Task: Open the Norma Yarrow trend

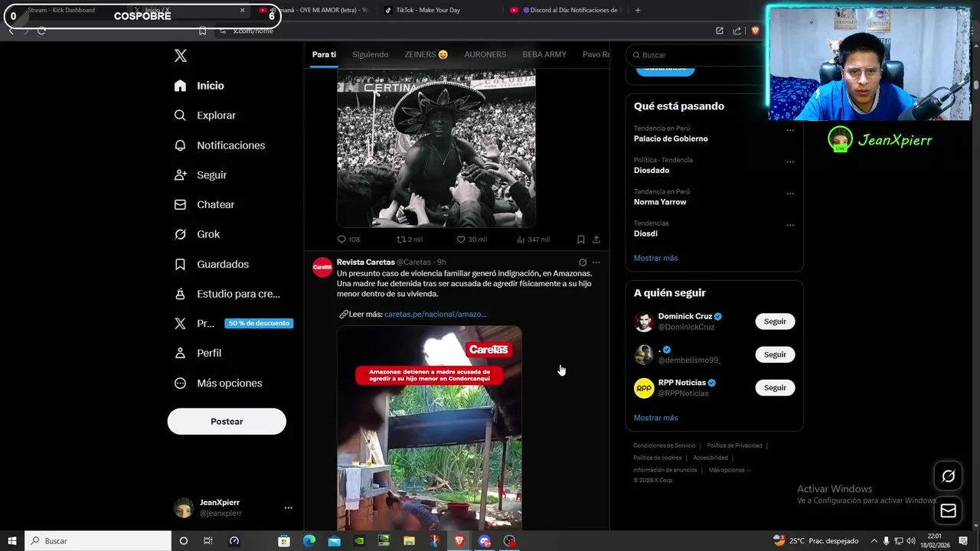Action: point(660,202)
